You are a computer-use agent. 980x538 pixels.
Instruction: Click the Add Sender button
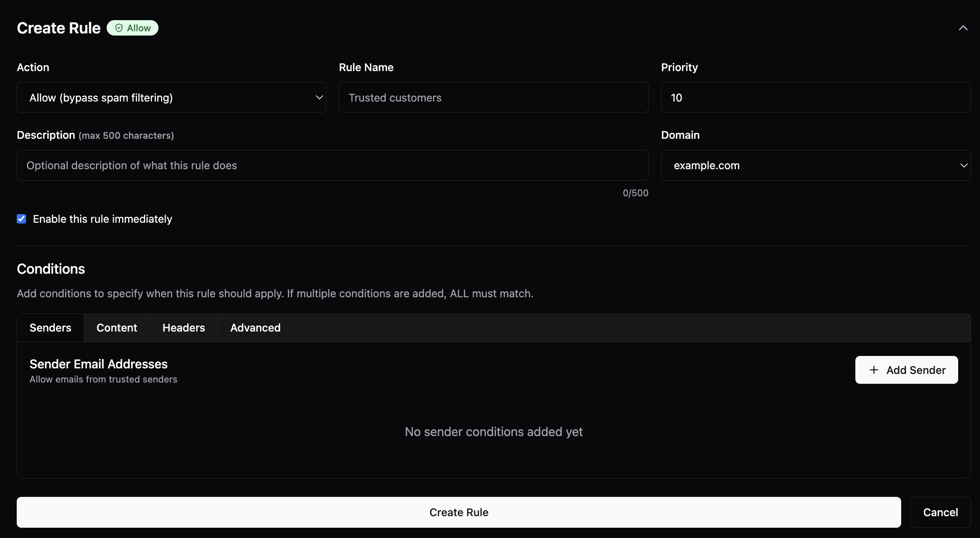[906, 370]
